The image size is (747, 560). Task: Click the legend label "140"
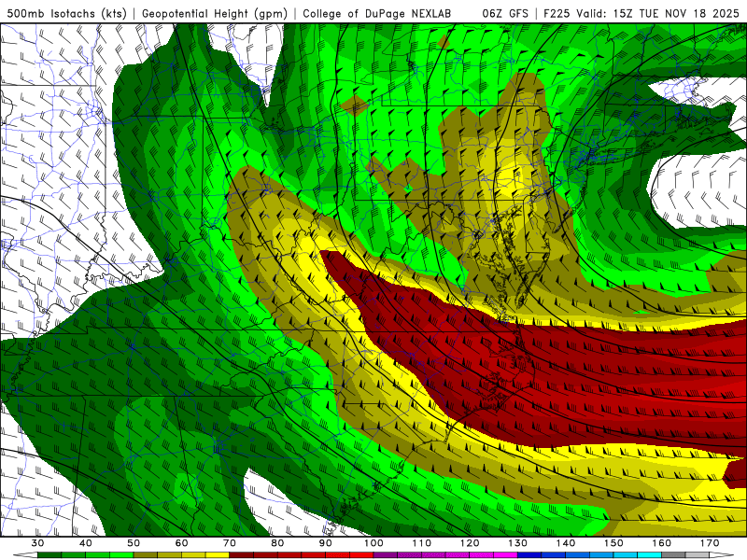(566, 543)
